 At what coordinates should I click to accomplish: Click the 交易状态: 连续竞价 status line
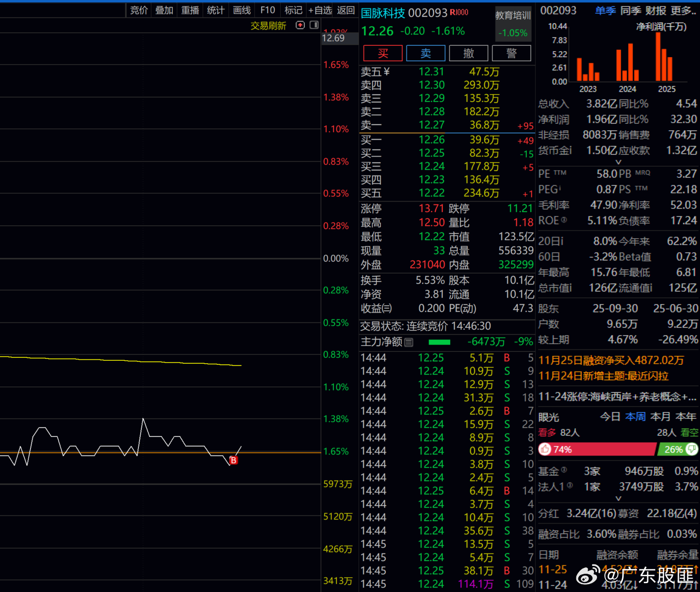point(426,326)
